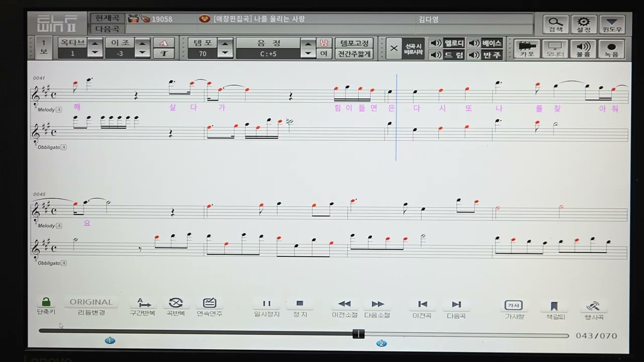Click the drum and guitar song icon
This screenshot has width=644, height=362.
(138, 19)
